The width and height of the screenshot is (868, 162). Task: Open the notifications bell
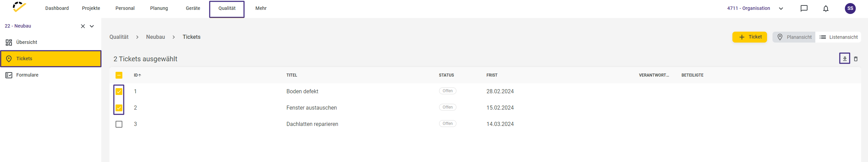pos(826,9)
